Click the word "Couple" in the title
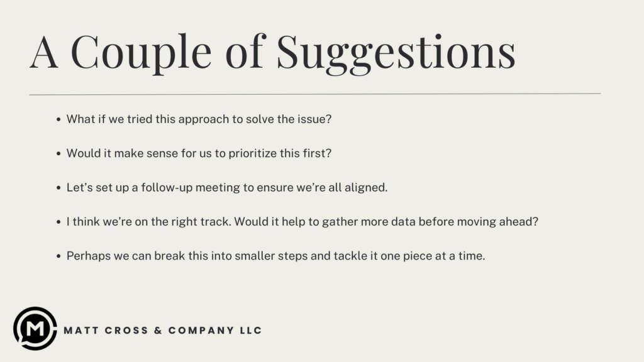Image resolution: width=644 pixels, height=362 pixels. click(x=142, y=54)
